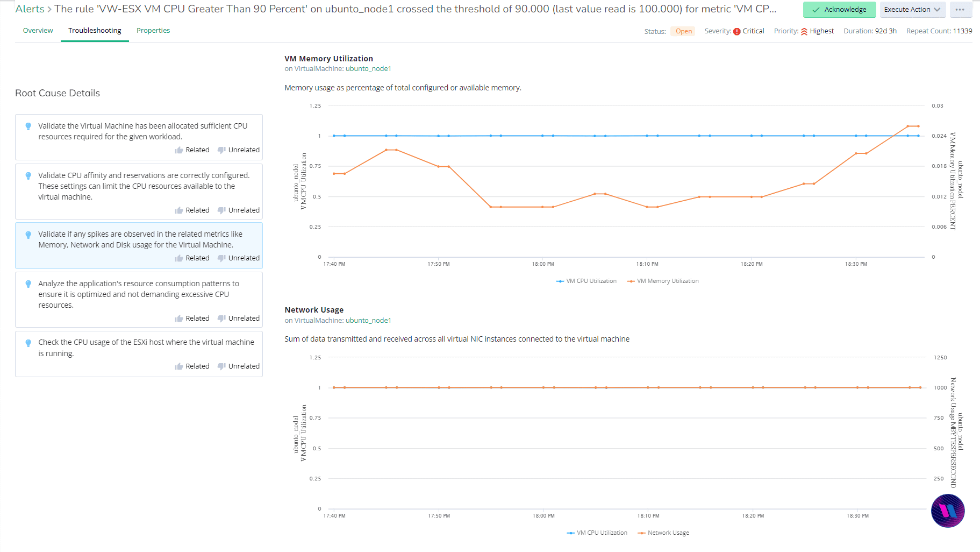Toggle VM Memory Utilization legend series

point(663,281)
